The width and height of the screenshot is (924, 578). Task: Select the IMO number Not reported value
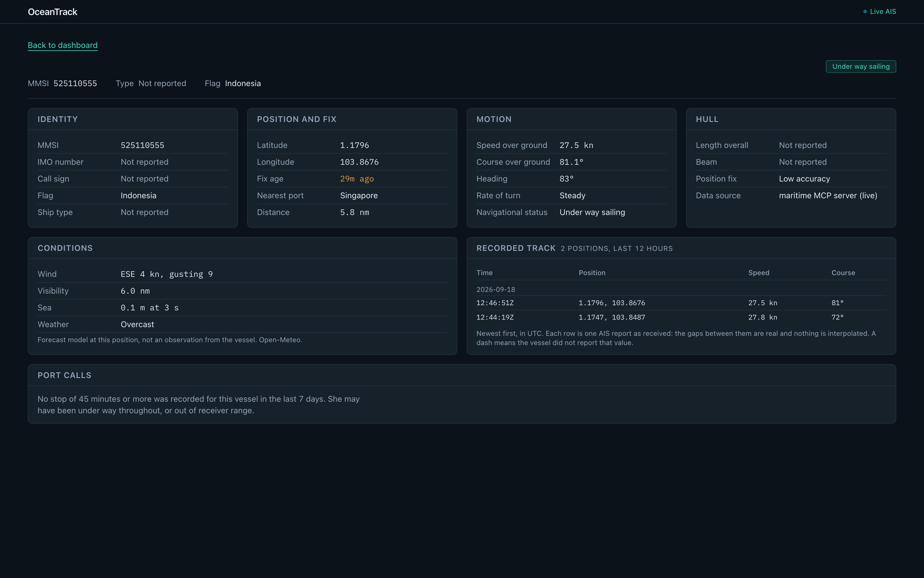pyautogui.click(x=144, y=162)
